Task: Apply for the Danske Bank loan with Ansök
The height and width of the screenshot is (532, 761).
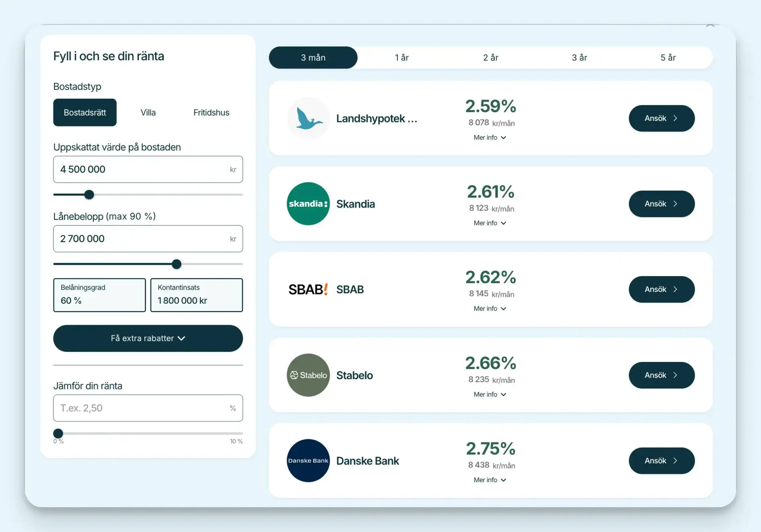Action: (662, 461)
